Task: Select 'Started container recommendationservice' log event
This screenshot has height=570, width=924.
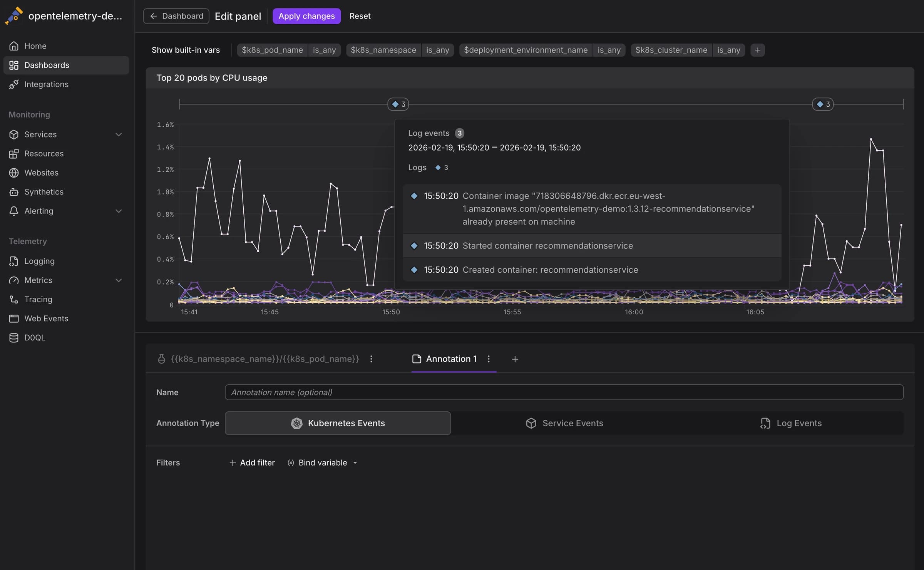Action: tap(592, 246)
